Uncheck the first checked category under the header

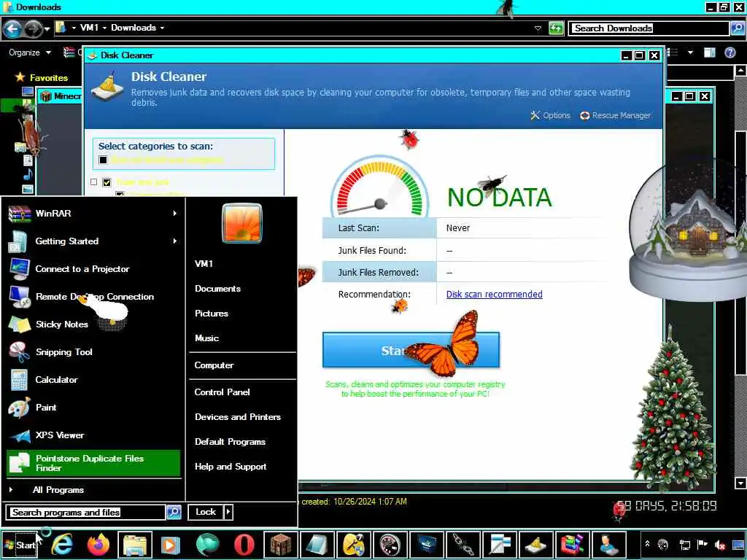click(107, 182)
